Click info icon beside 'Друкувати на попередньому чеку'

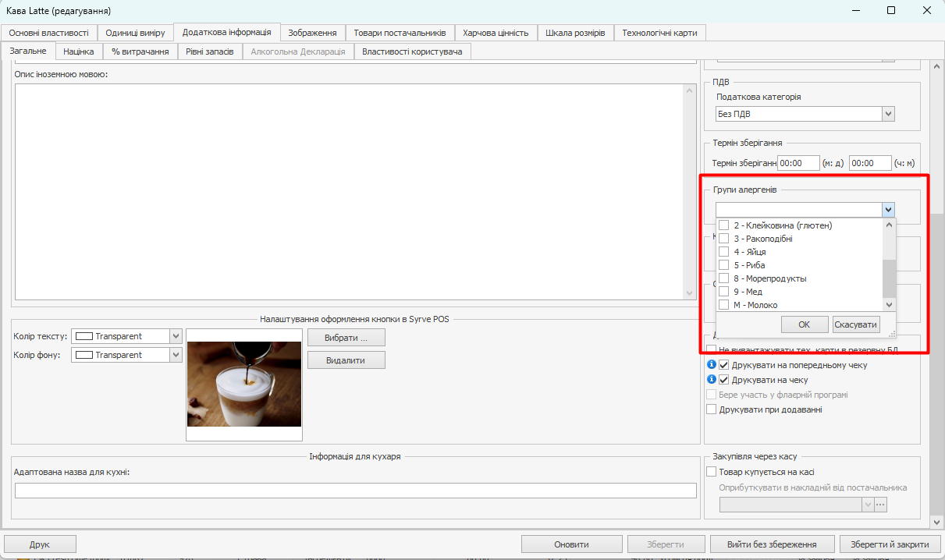pos(711,365)
